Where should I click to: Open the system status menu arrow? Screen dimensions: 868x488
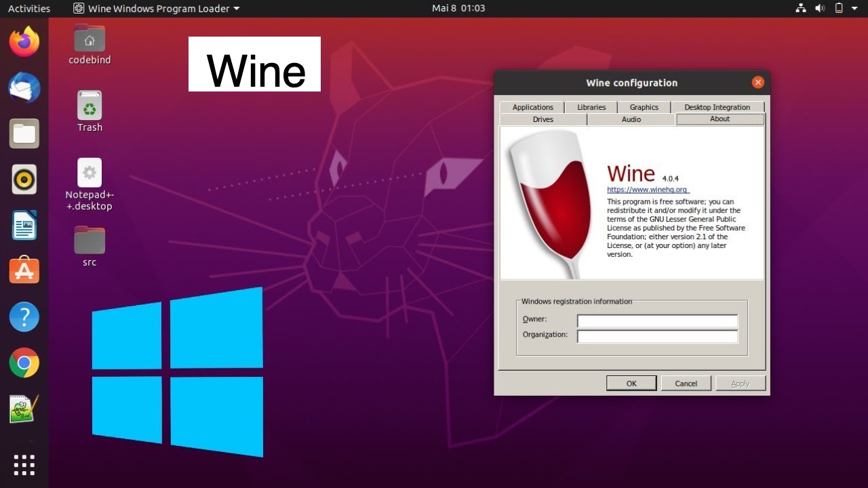click(854, 9)
